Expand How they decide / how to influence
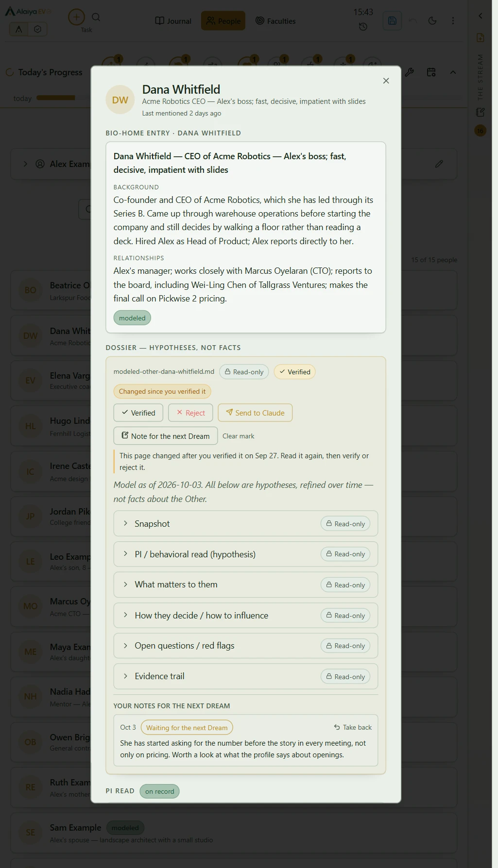 tap(246, 615)
